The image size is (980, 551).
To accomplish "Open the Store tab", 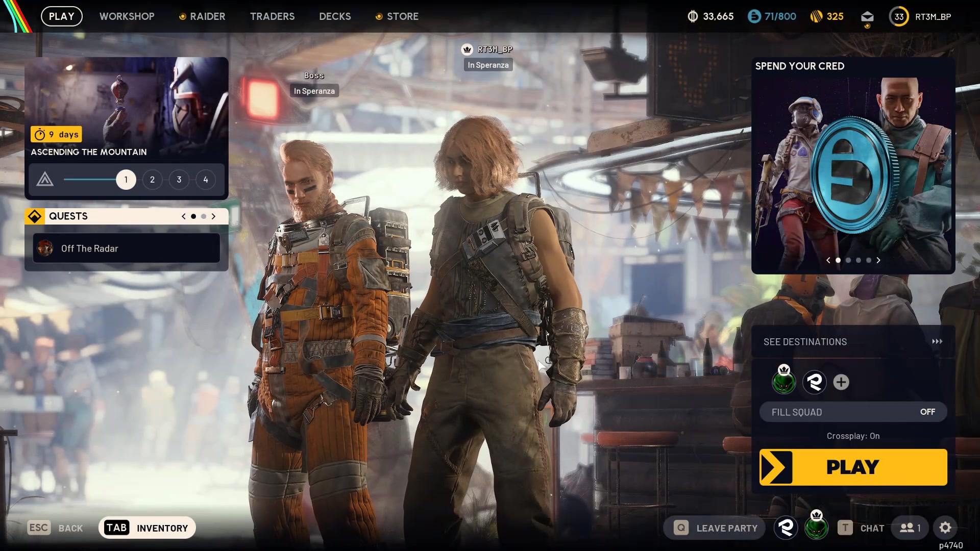I will click(398, 16).
